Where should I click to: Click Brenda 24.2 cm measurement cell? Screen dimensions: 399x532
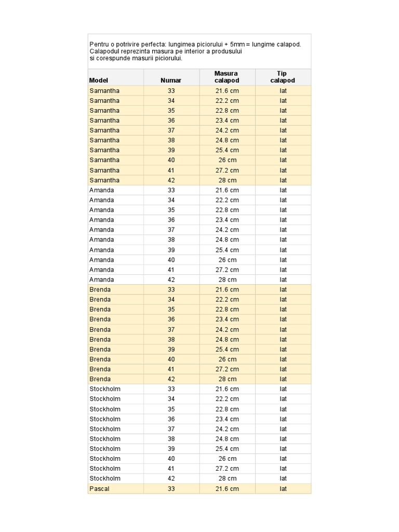[x=228, y=329]
